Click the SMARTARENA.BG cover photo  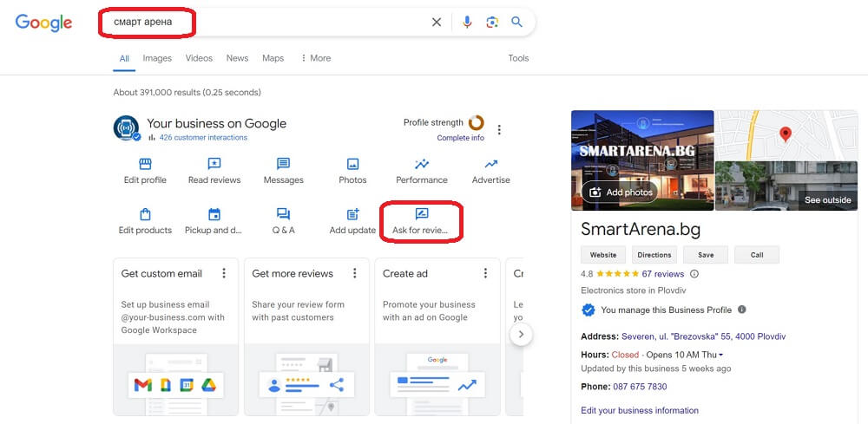coord(642,160)
